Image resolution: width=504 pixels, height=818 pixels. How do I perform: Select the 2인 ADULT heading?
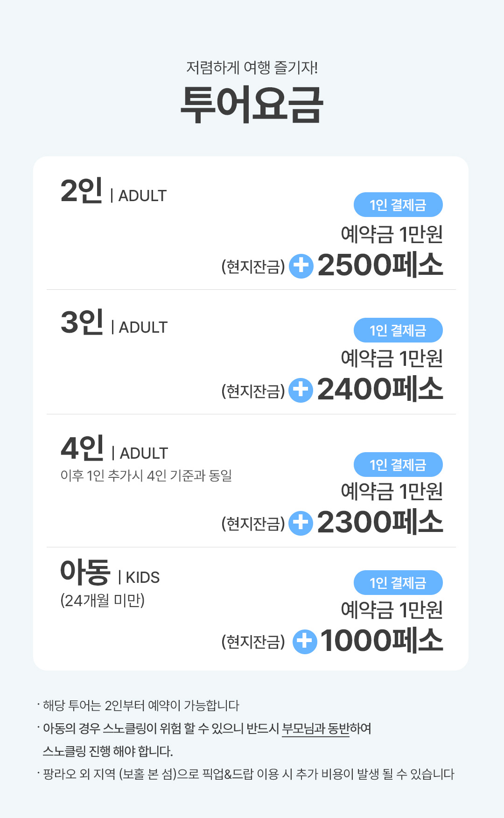click(x=113, y=192)
